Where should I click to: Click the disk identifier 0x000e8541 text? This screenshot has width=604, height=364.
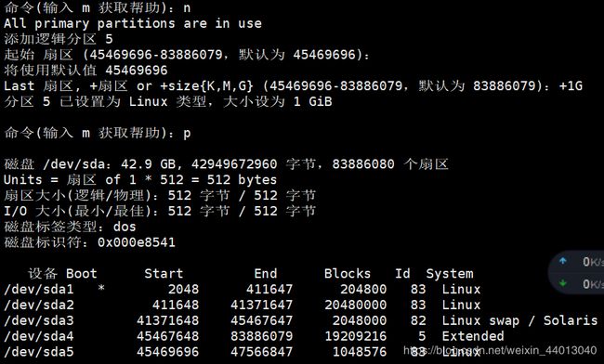(x=137, y=242)
